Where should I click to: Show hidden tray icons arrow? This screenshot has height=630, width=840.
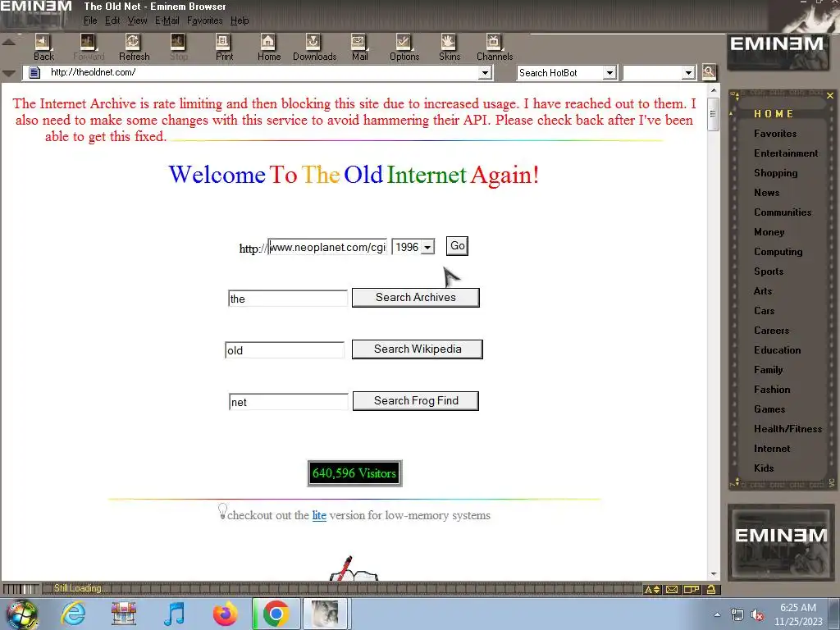717,614
